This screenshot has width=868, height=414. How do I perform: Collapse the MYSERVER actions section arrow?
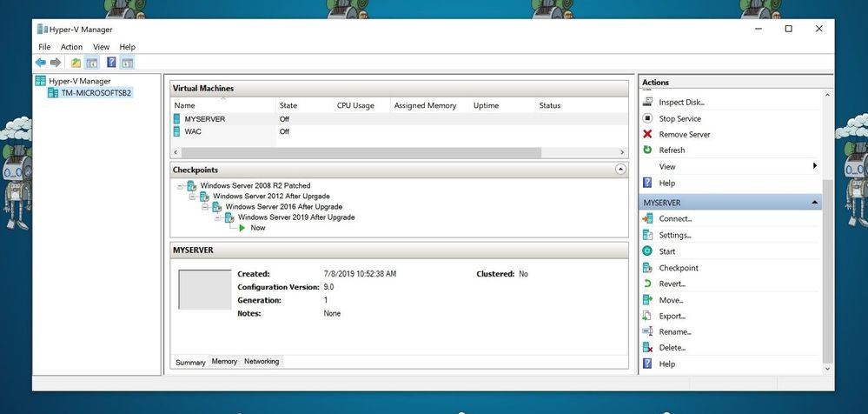pos(814,203)
